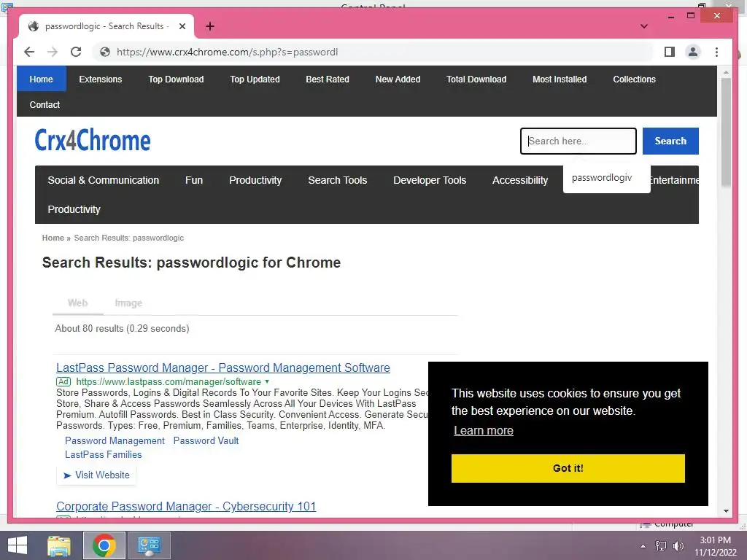Show hidden system tray icons

[x=643, y=546]
